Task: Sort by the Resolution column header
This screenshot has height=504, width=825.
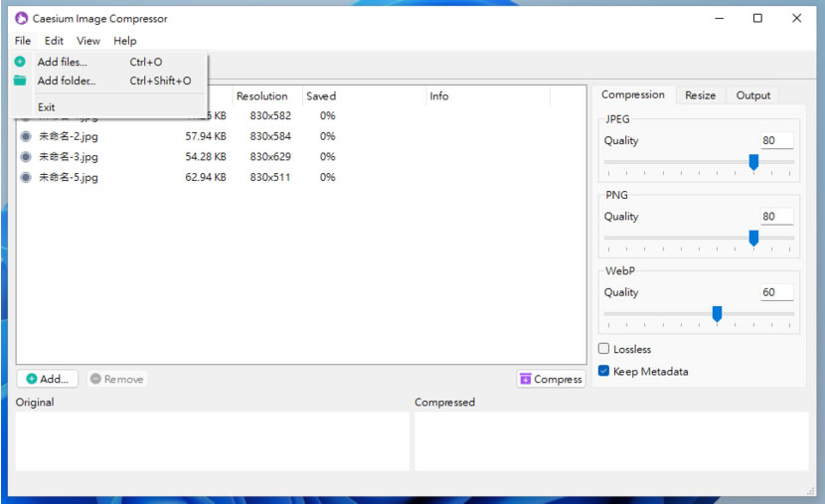Action: tap(267, 96)
